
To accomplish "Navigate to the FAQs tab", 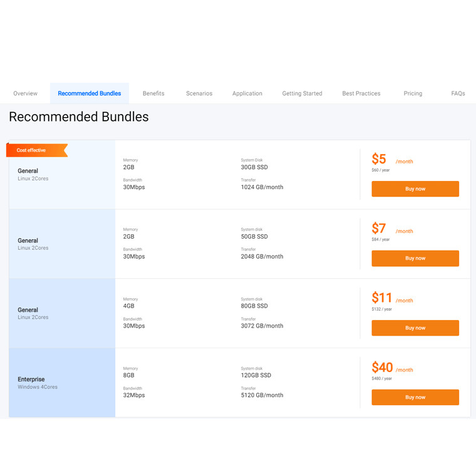I will (x=458, y=93).
